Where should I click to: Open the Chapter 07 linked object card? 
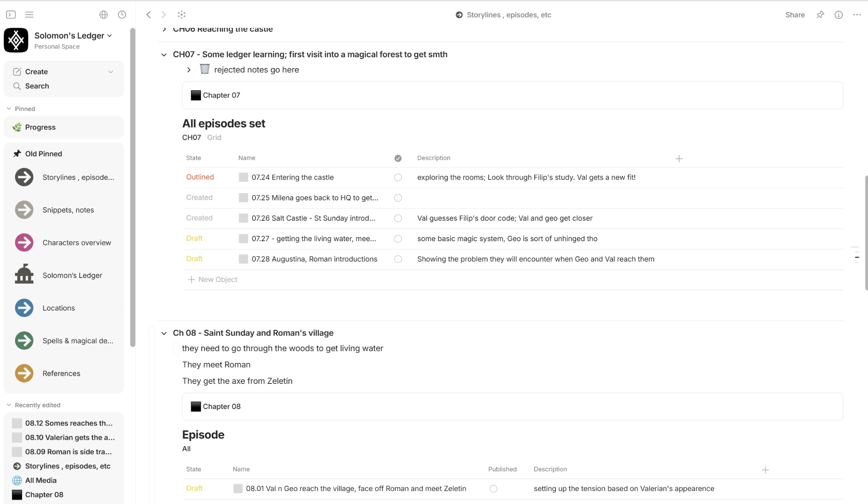tap(221, 95)
